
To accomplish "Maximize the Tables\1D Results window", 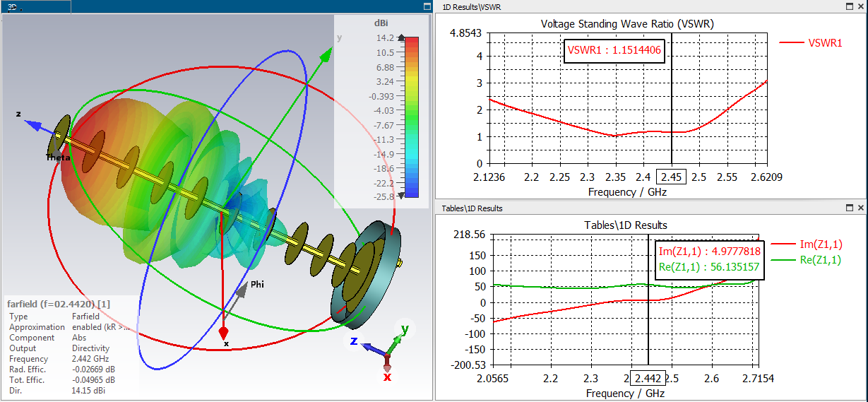I will [850, 208].
